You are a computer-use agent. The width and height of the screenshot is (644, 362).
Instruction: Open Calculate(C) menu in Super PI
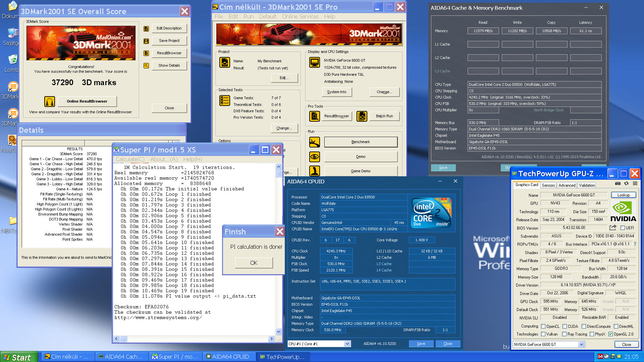(x=130, y=160)
